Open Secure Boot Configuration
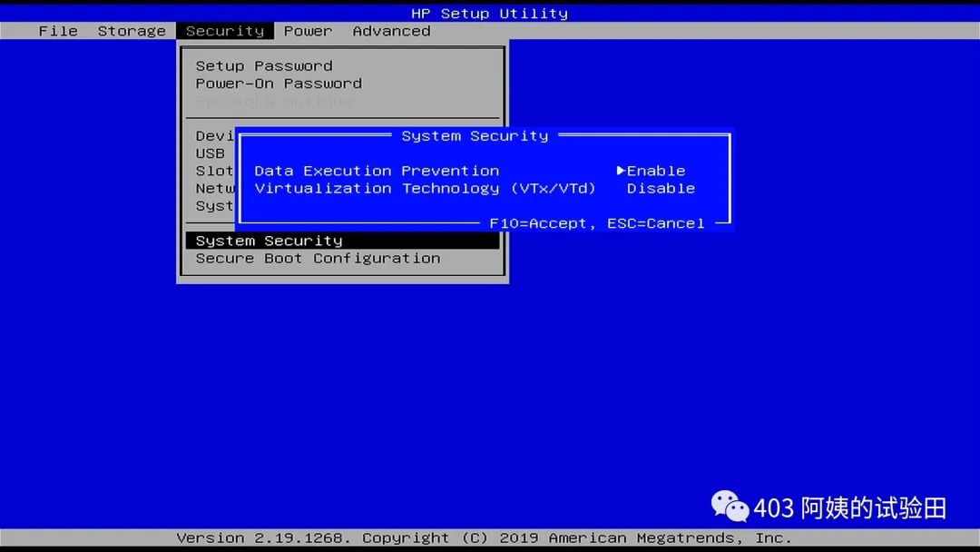The image size is (980, 552). coord(318,258)
